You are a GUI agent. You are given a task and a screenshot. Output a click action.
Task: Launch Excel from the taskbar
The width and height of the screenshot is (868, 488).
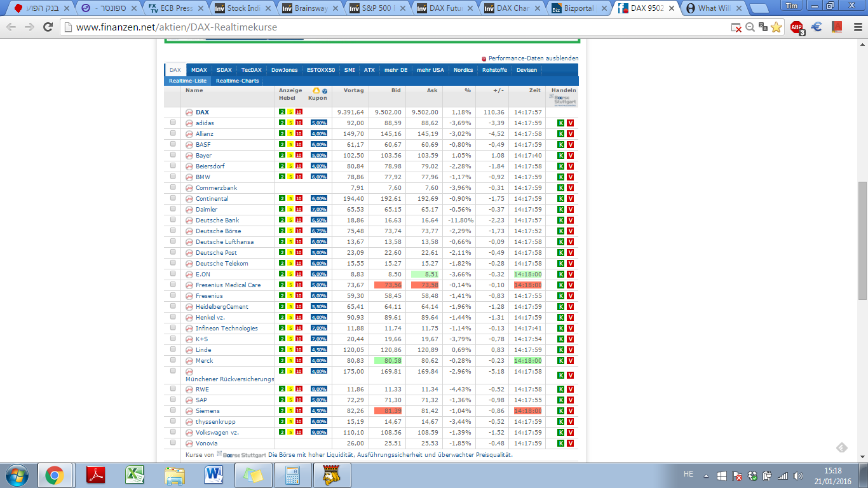pyautogui.click(x=135, y=475)
